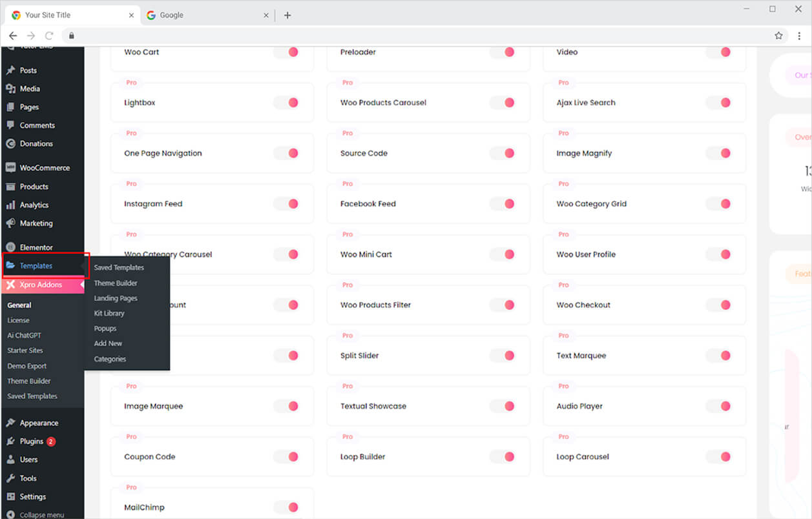Open the Starter Sites link
The image size is (812, 519).
click(x=25, y=351)
